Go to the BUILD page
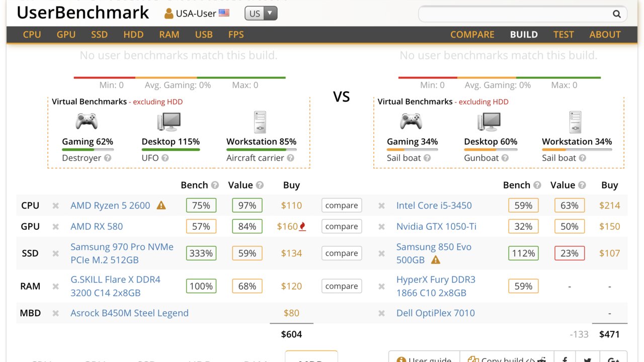644x362 pixels. (x=524, y=35)
